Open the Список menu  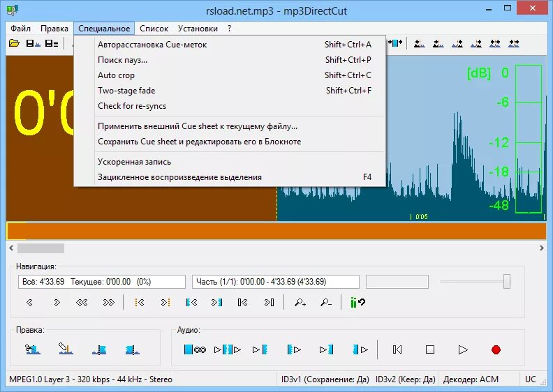pyautogui.click(x=154, y=29)
